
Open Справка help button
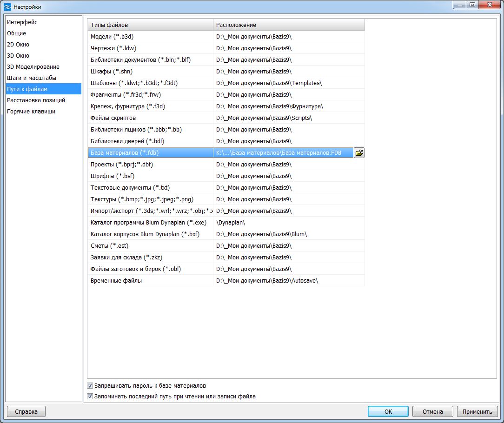pyautogui.click(x=26, y=411)
